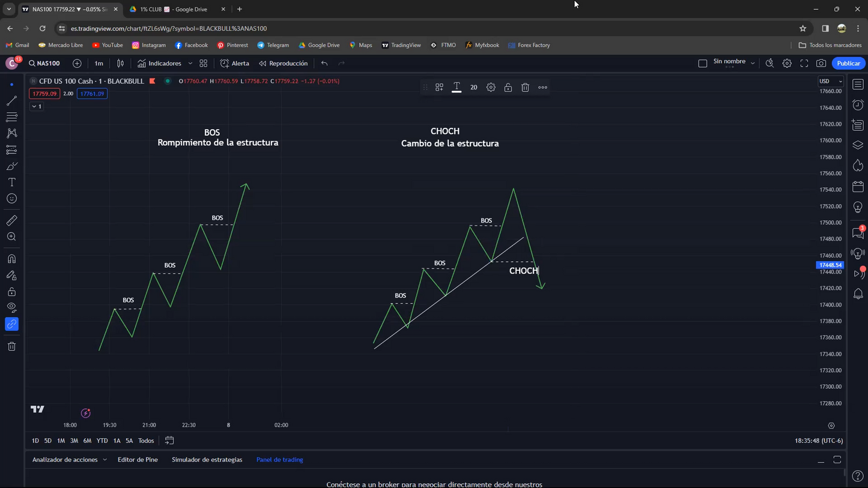Viewport: 868px width, 488px height.
Task: Lock the selected CHOCH text drawing
Action: [x=508, y=88]
